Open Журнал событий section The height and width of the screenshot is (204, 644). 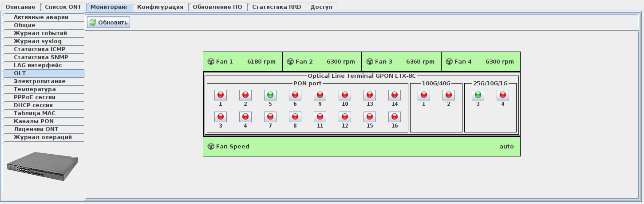43,33
